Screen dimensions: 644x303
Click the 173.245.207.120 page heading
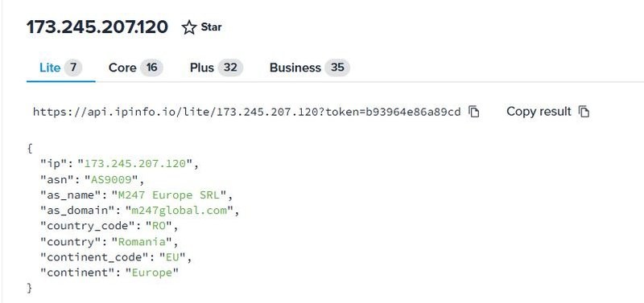(x=97, y=27)
